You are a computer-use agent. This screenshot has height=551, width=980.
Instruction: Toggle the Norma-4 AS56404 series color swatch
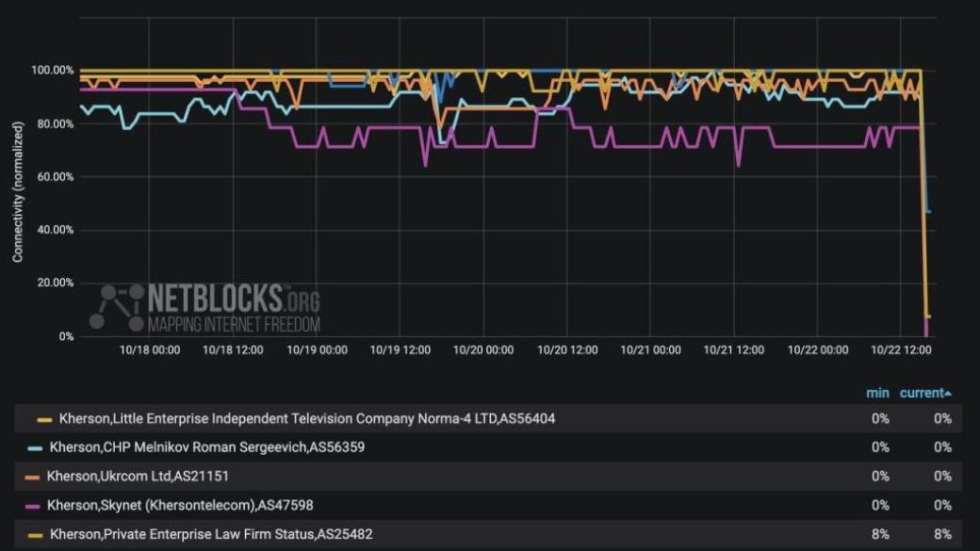(x=44, y=419)
